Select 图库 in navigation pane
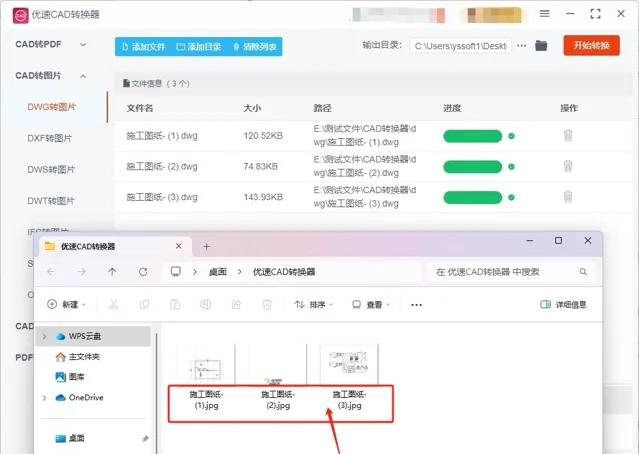Image resolution: width=639 pixels, height=454 pixels. [x=76, y=377]
